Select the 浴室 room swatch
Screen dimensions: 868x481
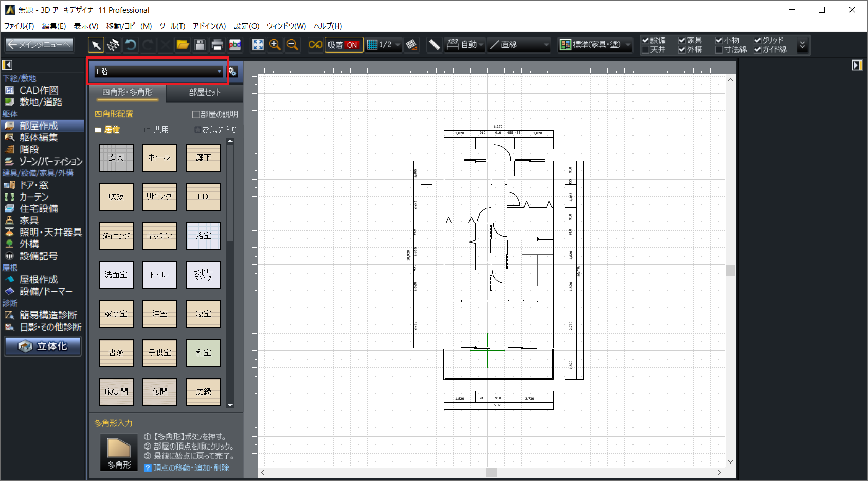tap(203, 236)
